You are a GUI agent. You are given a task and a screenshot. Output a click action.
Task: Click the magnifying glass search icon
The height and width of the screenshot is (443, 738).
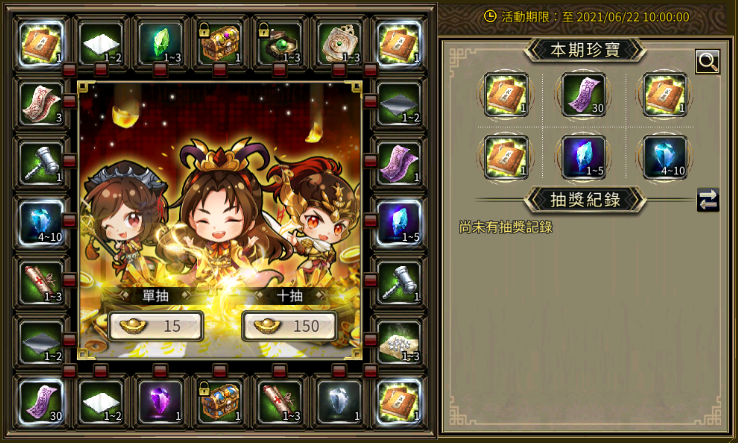click(707, 61)
